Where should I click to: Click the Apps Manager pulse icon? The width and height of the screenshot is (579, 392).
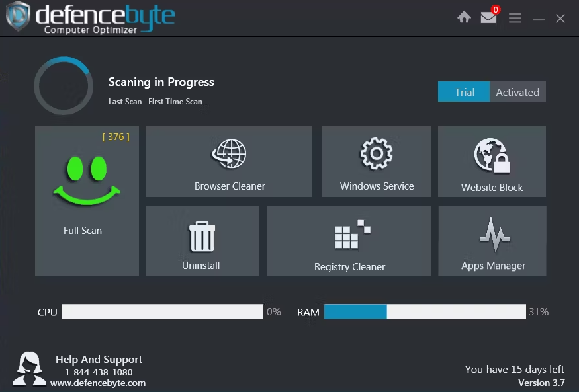coord(495,235)
